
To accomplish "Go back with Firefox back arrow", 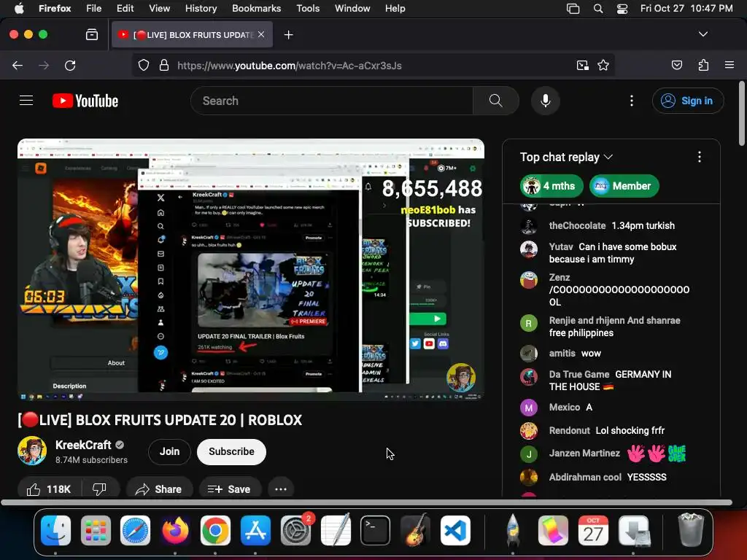I will pyautogui.click(x=18, y=65).
